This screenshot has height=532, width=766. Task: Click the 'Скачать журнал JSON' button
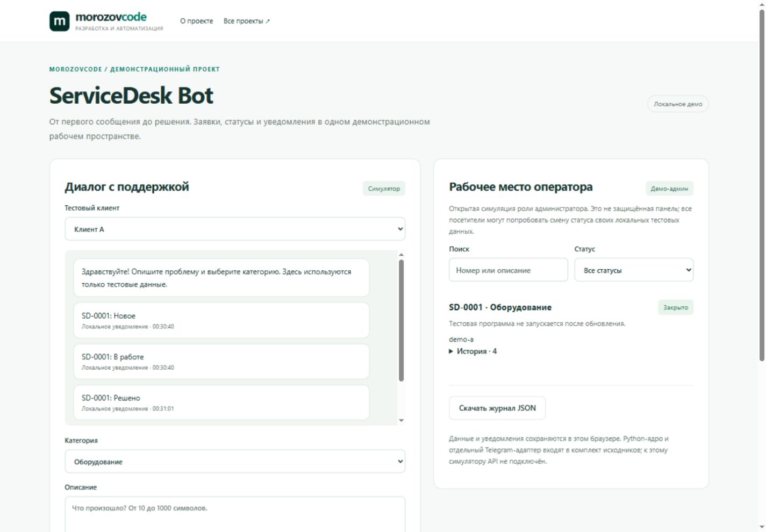(x=497, y=408)
